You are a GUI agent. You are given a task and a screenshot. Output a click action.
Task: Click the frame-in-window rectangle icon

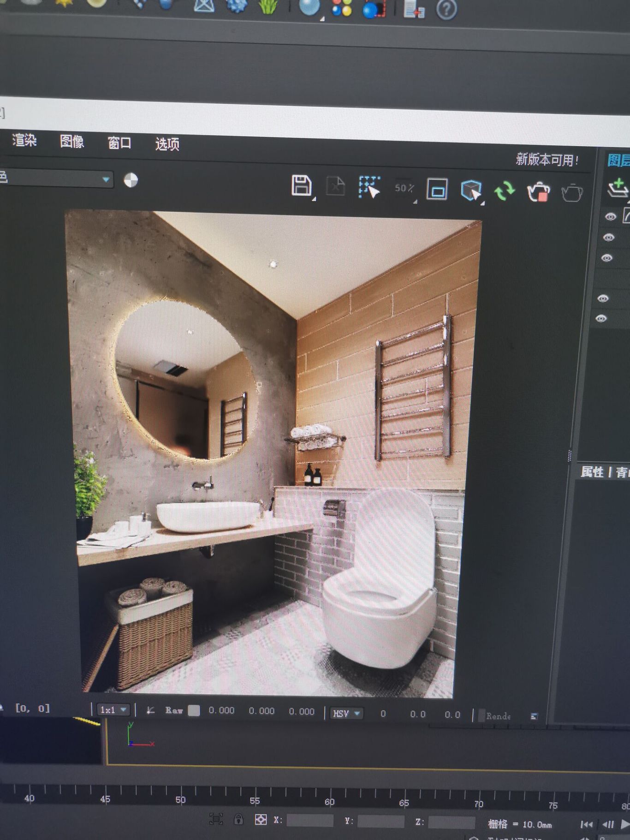click(x=437, y=189)
